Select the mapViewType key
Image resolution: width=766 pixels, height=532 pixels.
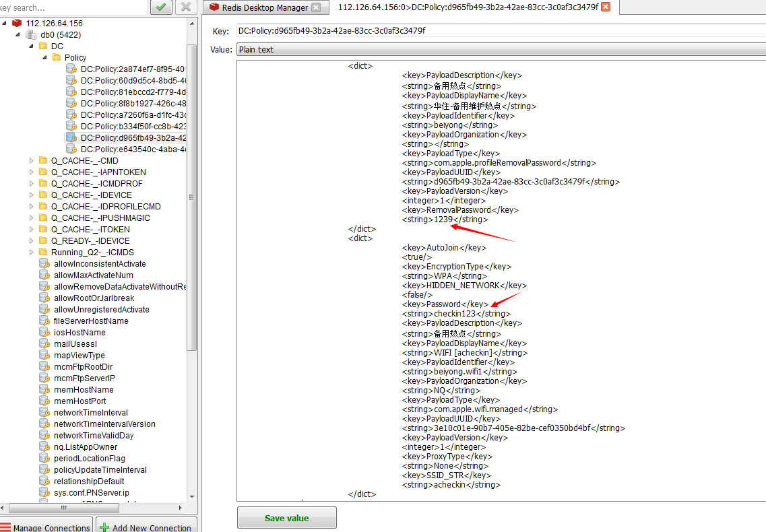(79, 355)
